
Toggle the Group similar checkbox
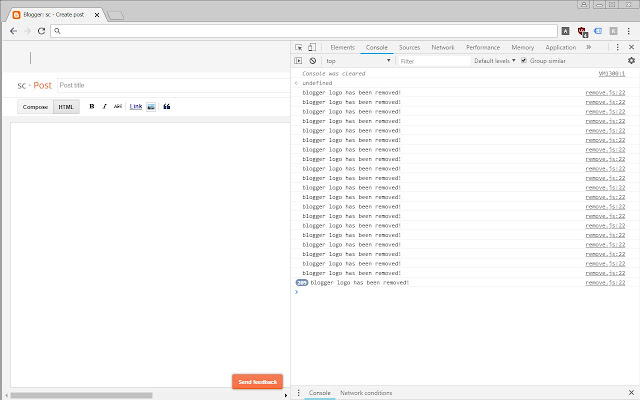tap(524, 60)
